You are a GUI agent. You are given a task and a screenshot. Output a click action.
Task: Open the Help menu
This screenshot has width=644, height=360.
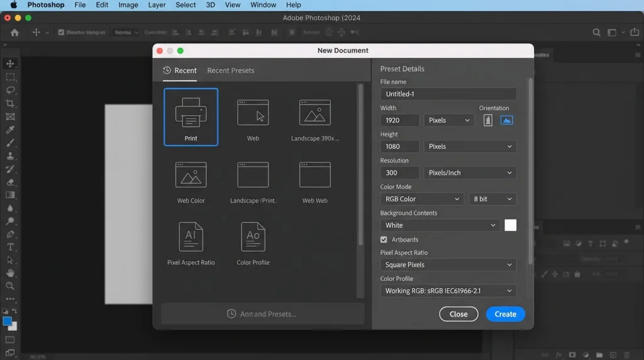[293, 5]
